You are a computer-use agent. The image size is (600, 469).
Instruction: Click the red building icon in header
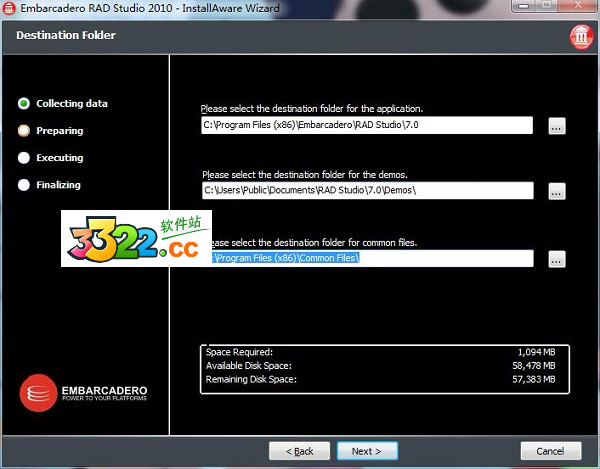coord(581,37)
